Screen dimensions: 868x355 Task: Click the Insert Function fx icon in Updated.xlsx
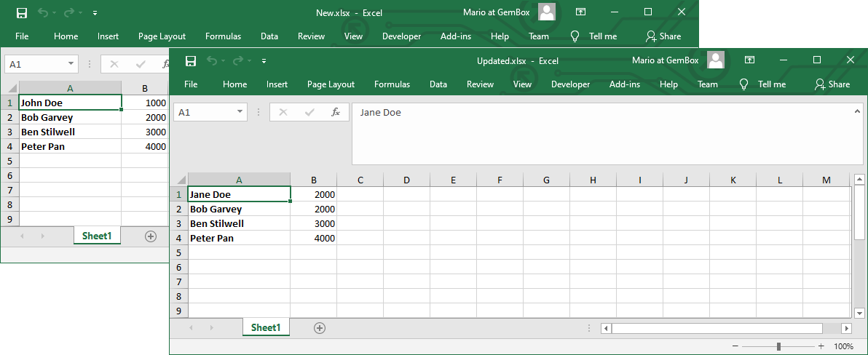pos(336,112)
